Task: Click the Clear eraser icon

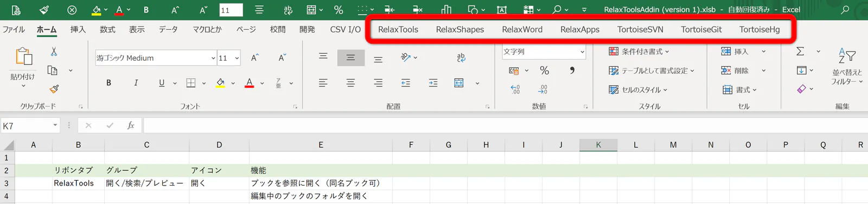Action: [x=801, y=89]
